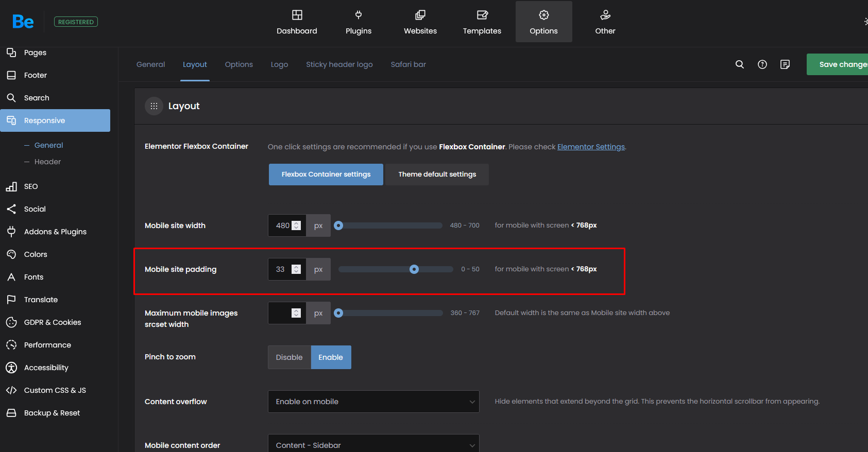Click the REGISTERED badge
The height and width of the screenshot is (452, 868).
[x=76, y=22]
